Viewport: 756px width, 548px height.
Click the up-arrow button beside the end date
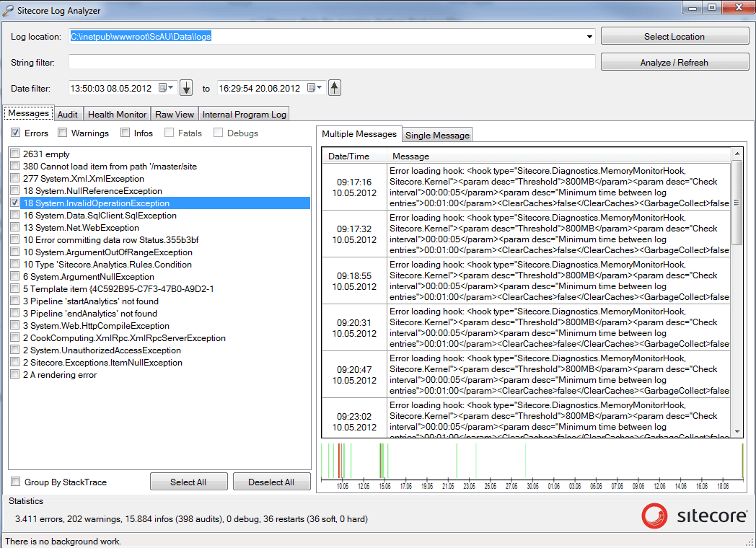(334, 87)
